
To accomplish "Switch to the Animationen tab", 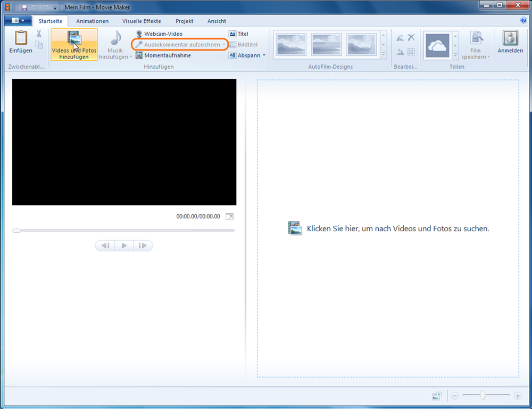I will [92, 21].
